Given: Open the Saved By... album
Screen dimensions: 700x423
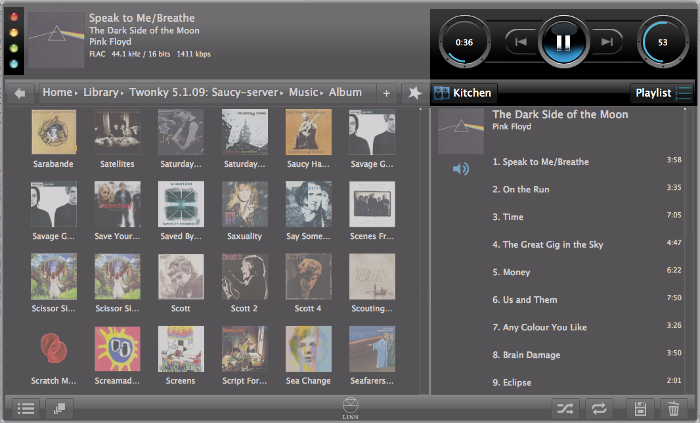Looking at the screenshot, I should 181,212.
